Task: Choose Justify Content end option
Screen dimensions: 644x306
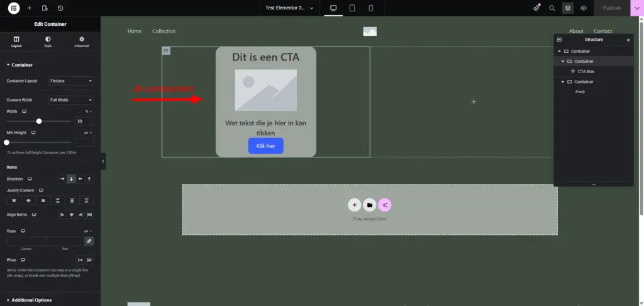Action: (43, 201)
